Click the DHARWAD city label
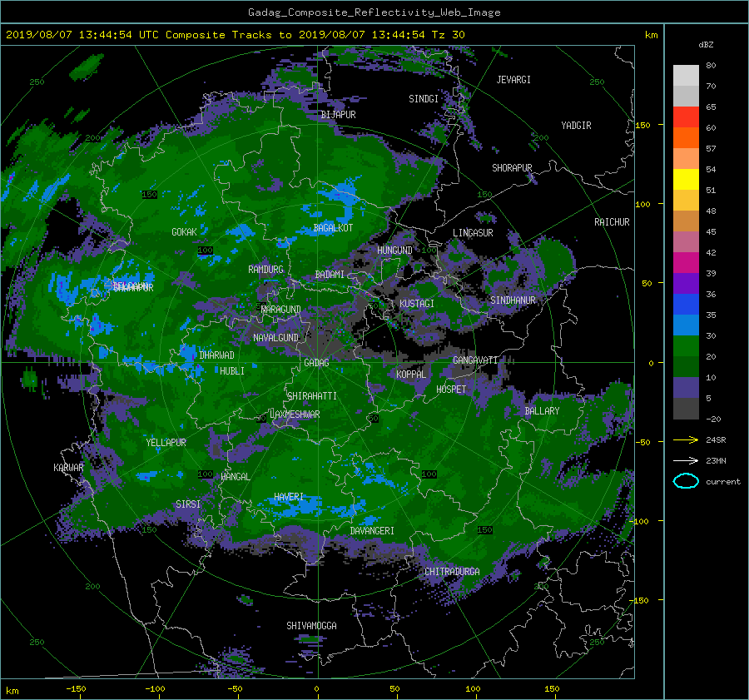749x700 pixels. [216, 355]
